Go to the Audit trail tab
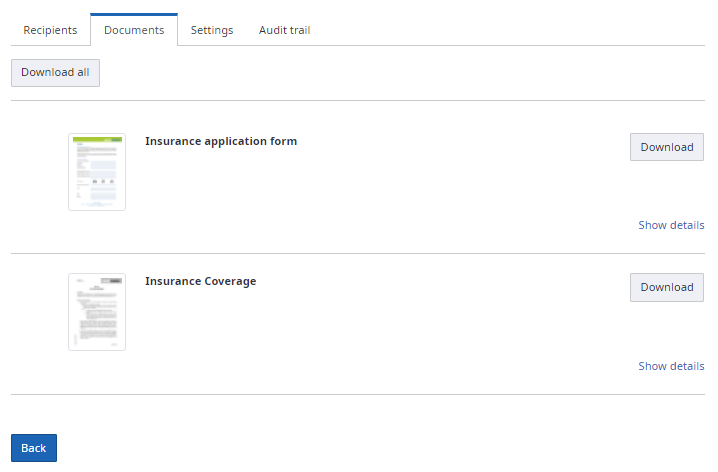Screen dimensions: 718x472 pyautogui.click(x=284, y=30)
